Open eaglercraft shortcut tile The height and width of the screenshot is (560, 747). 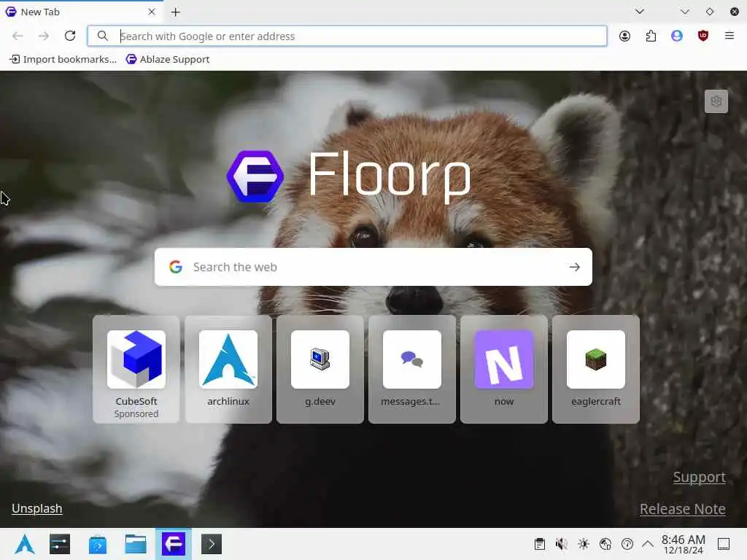click(x=596, y=369)
